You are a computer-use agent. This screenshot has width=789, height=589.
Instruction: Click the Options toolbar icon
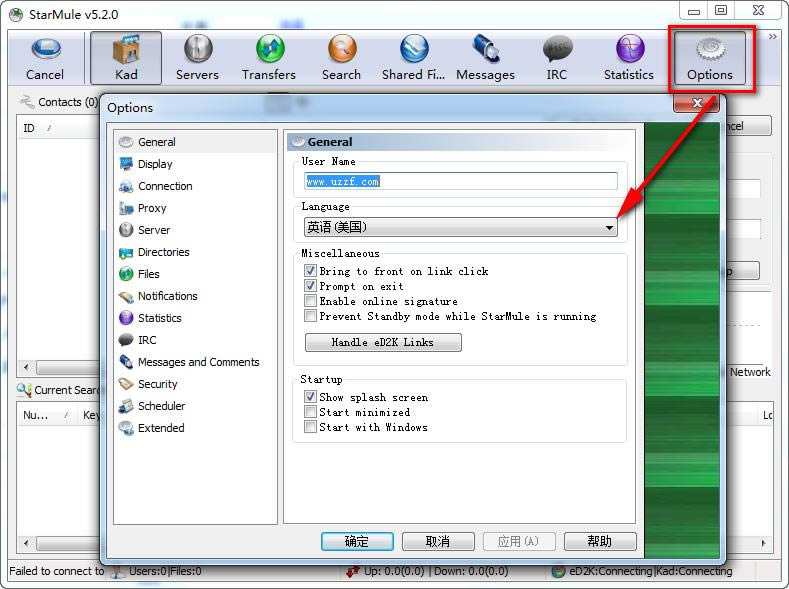(x=710, y=58)
